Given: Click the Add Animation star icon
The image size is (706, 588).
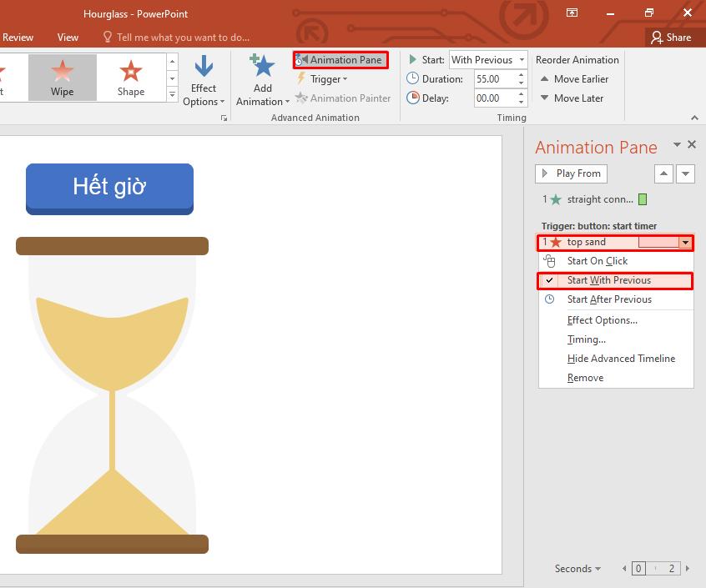Looking at the screenshot, I should coord(262,67).
